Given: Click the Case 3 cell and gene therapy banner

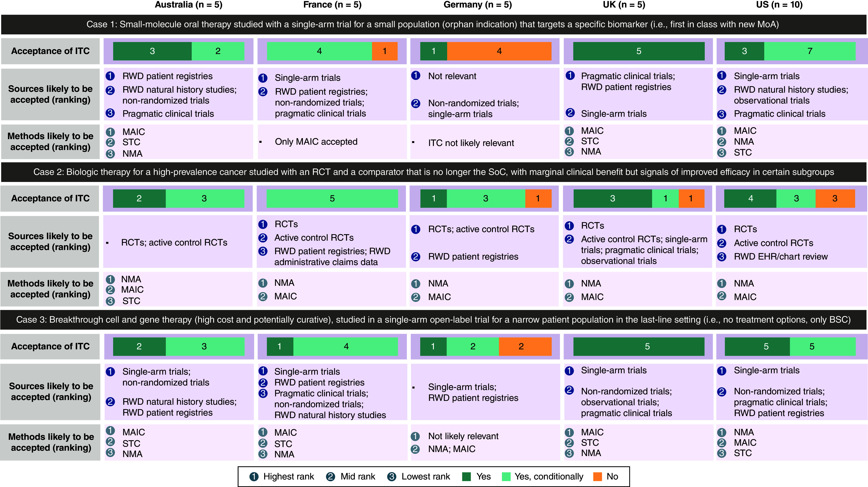Looking at the screenshot, I should coord(433,320).
